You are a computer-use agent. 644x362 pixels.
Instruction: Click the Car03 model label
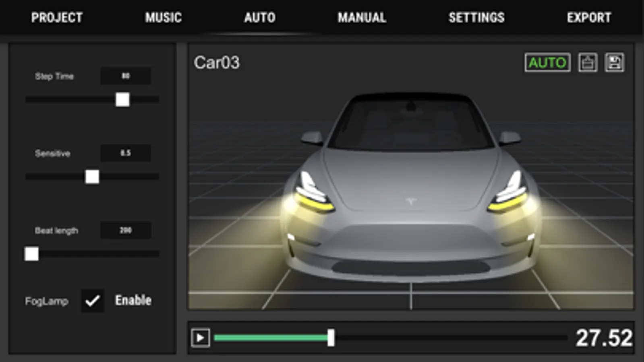(x=217, y=62)
